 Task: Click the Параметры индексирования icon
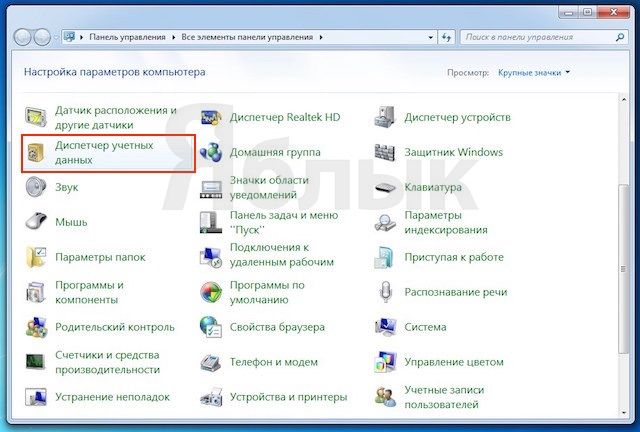pyautogui.click(x=385, y=223)
